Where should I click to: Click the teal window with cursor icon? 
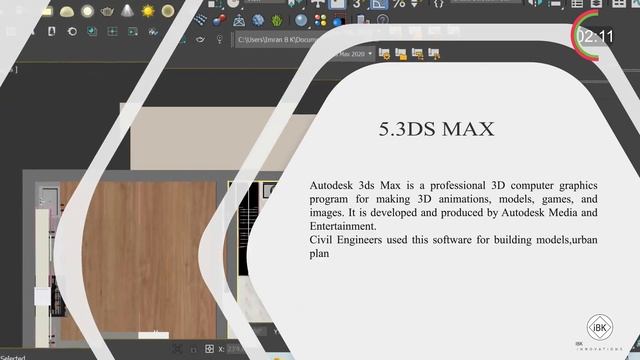[x=133, y=31]
